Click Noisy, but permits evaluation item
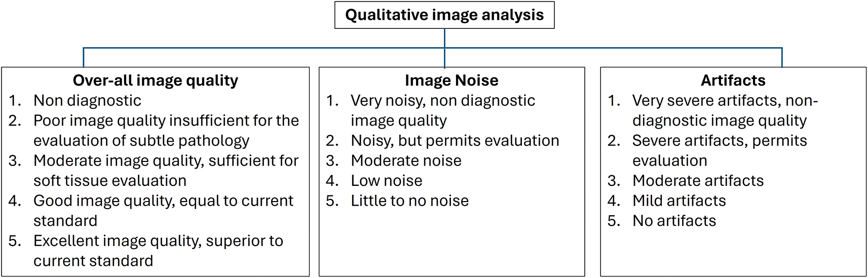Viewport: 868px width, 278px height. click(x=455, y=141)
